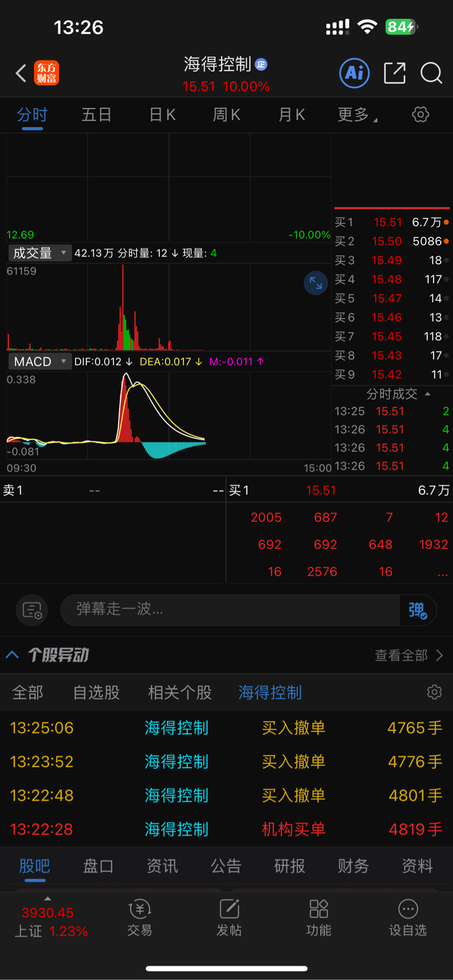Open the 股吧 tab
This screenshot has width=453, height=980.
point(35,866)
